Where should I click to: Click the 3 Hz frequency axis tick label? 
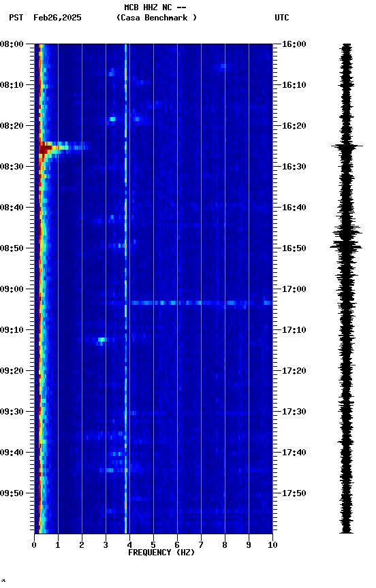point(106,545)
